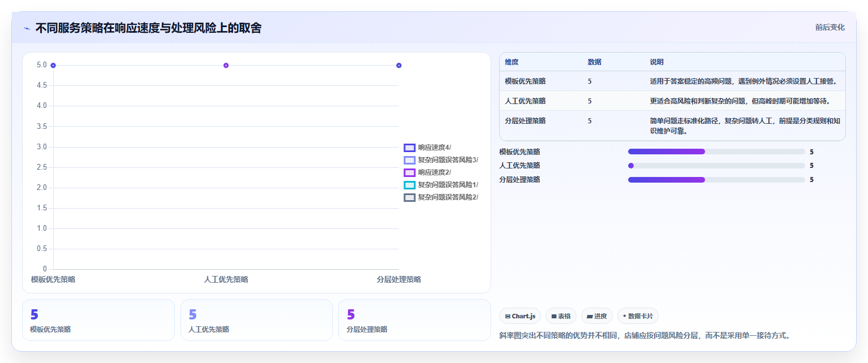This screenshot has height=363, width=868.
Task: Toggle legend swatch for 响应速度2/
Action: 410,172
